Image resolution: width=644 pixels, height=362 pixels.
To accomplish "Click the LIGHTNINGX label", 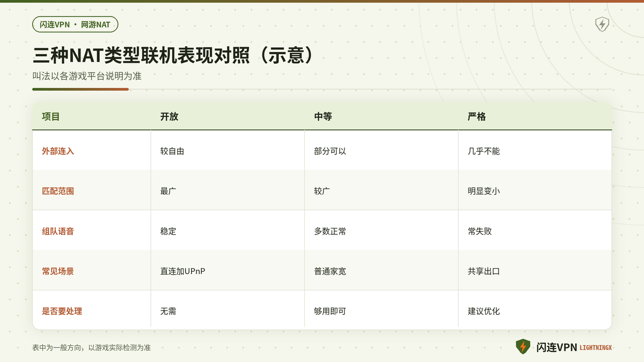I will (x=596, y=348).
